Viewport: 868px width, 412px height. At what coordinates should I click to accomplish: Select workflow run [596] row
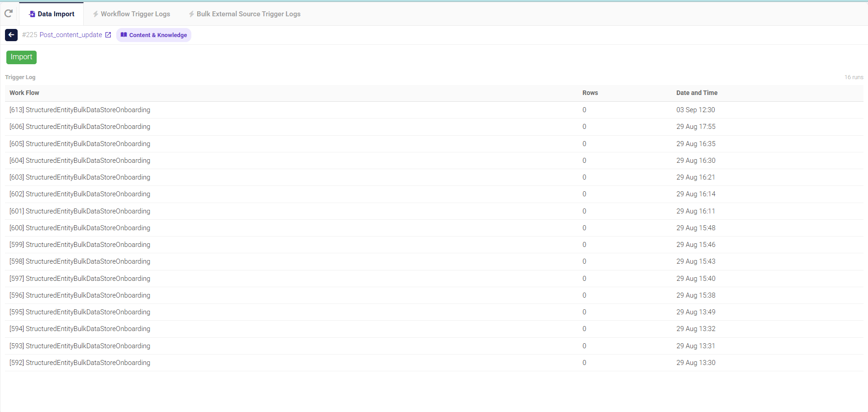coord(434,295)
